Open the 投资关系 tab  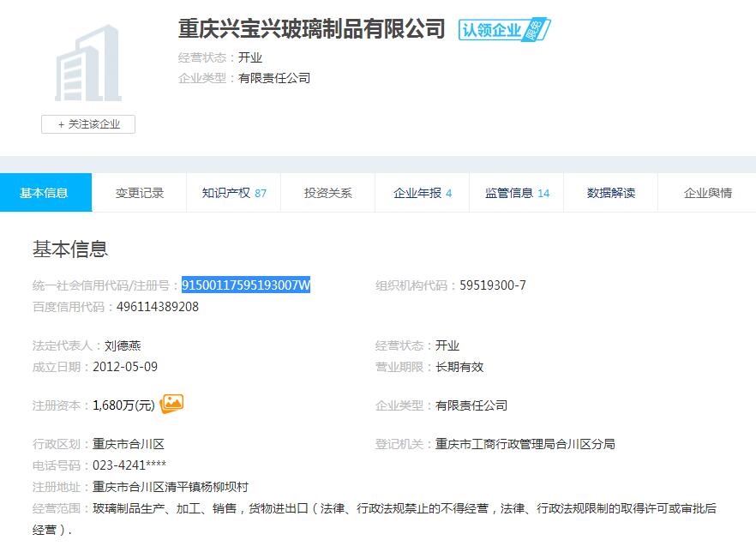click(327, 193)
